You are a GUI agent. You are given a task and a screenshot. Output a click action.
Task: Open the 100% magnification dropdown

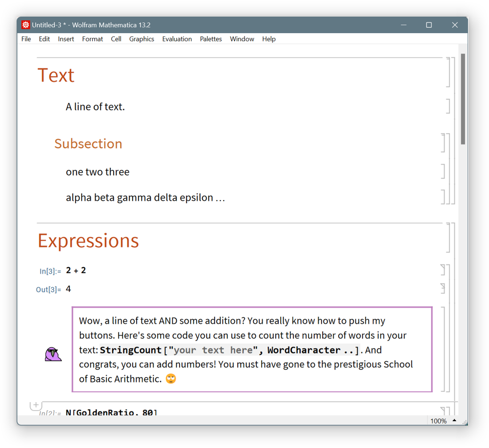click(454, 421)
